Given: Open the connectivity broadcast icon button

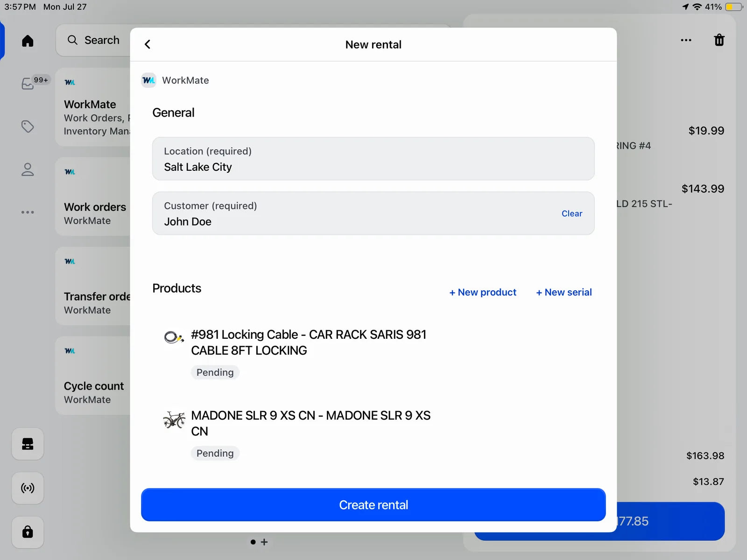Looking at the screenshot, I should 28,488.
